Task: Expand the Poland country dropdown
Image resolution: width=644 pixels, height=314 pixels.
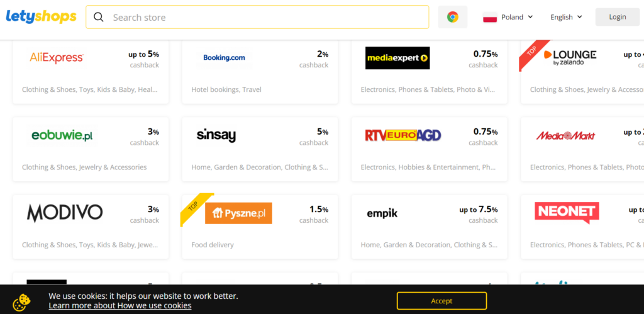Action: pyautogui.click(x=508, y=17)
